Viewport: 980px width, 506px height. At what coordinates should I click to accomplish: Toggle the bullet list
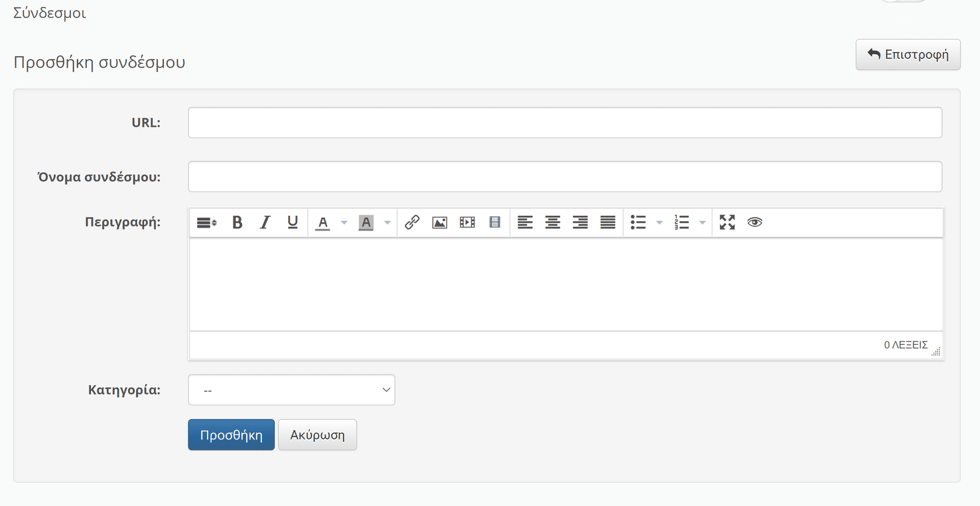click(638, 222)
